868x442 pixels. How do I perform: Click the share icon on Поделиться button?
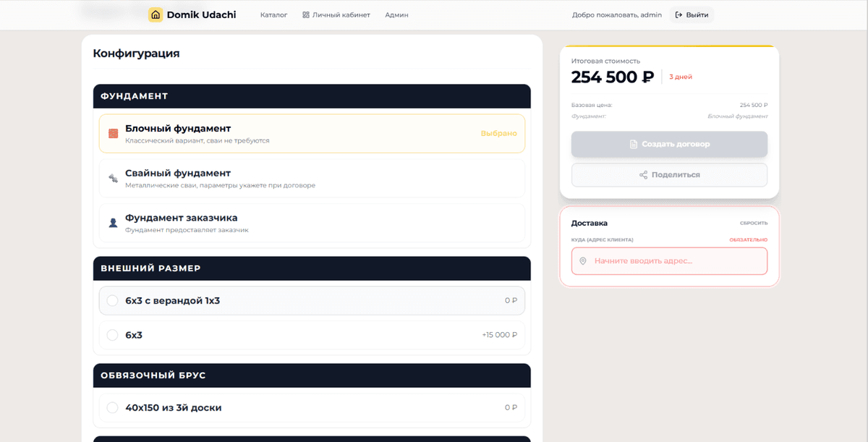coord(643,174)
